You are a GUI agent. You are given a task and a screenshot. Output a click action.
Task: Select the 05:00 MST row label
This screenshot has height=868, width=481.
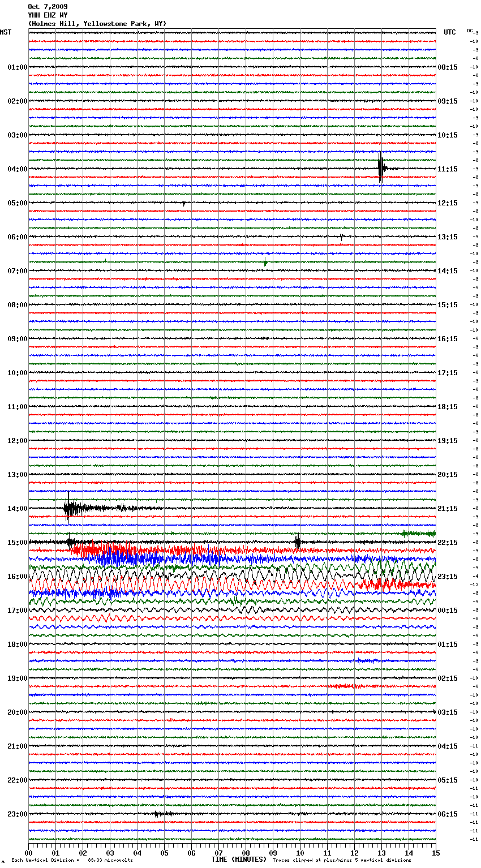coord(17,203)
